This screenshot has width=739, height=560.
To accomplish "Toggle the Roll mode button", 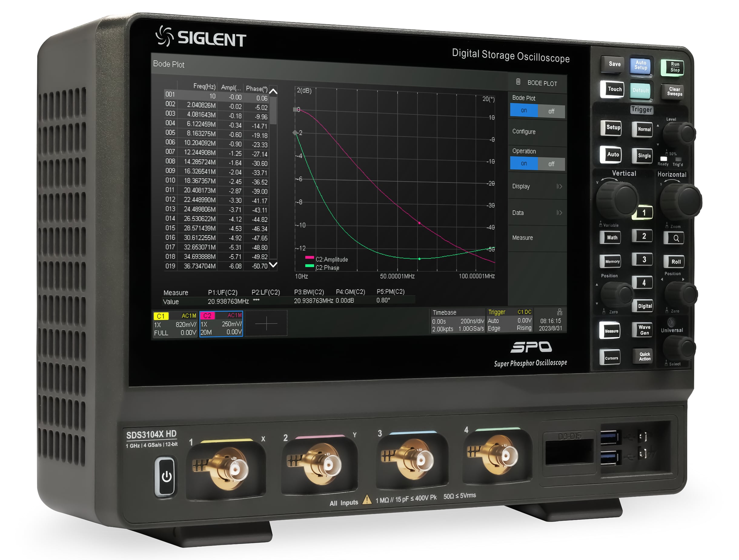I will (674, 262).
